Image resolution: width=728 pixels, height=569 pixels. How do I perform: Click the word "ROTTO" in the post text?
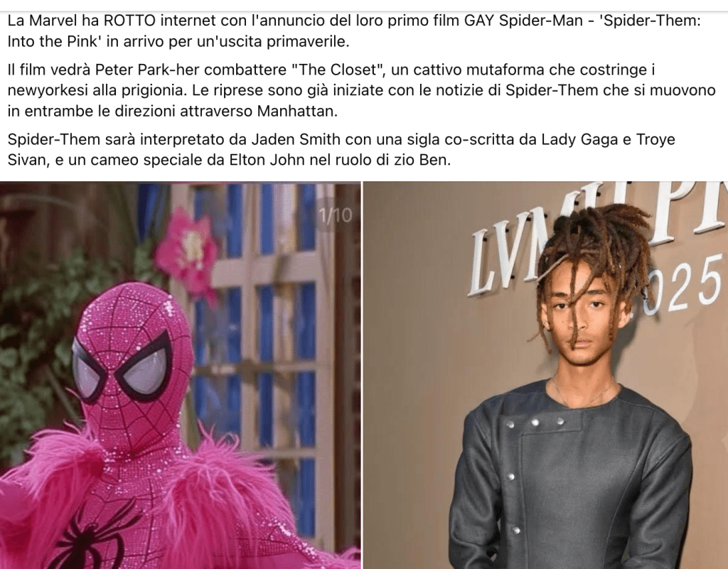pyautogui.click(x=130, y=21)
